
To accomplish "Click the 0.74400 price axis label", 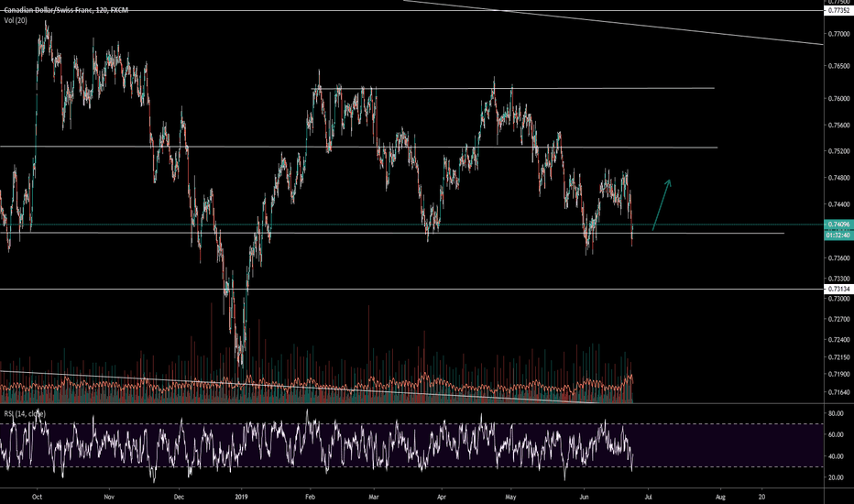I will [x=838, y=204].
